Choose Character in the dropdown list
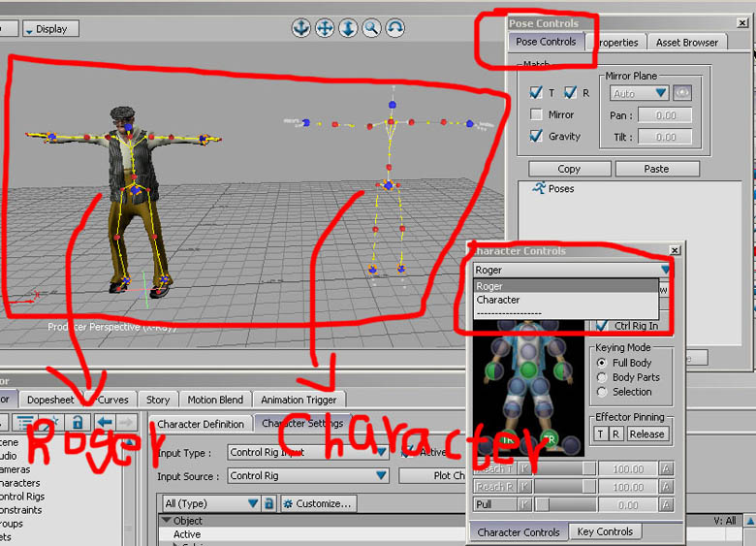Image resolution: width=756 pixels, height=546 pixels. click(566, 300)
